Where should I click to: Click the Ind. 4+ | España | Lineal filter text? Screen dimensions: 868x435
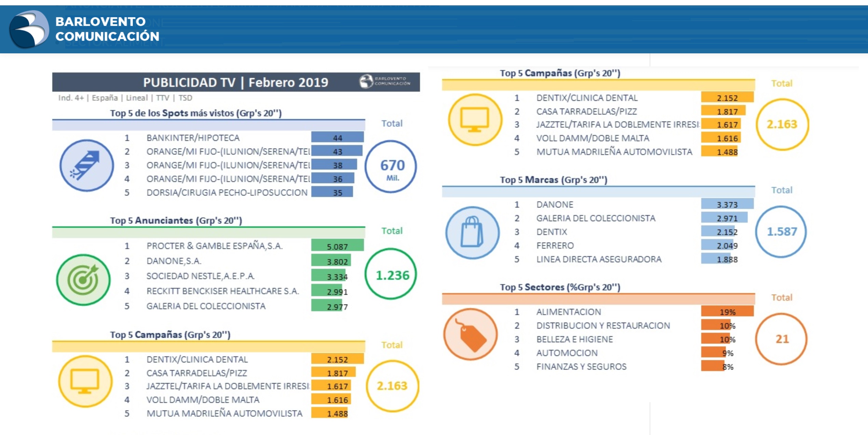click(125, 98)
